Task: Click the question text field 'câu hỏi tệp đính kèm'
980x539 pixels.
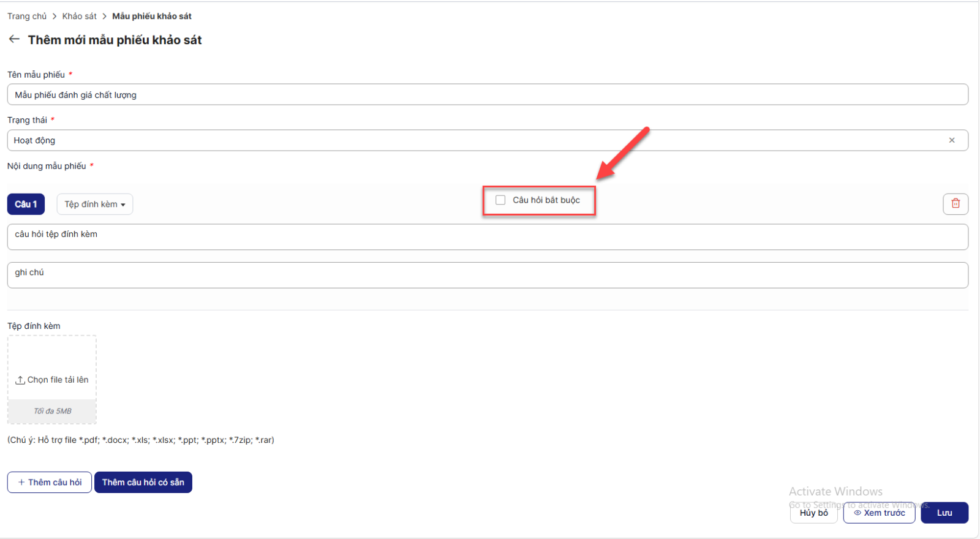Action: point(487,236)
